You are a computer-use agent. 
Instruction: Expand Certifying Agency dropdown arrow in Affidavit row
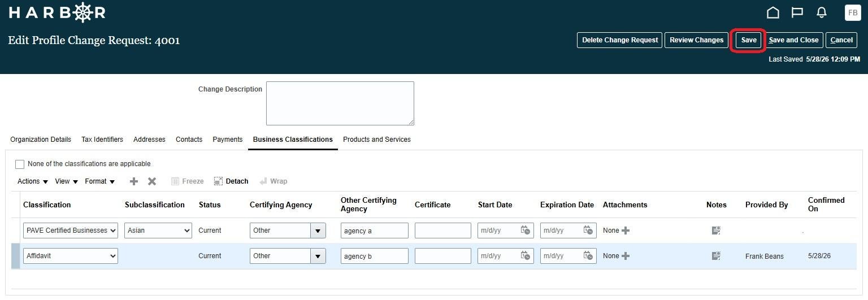point(318,256)
